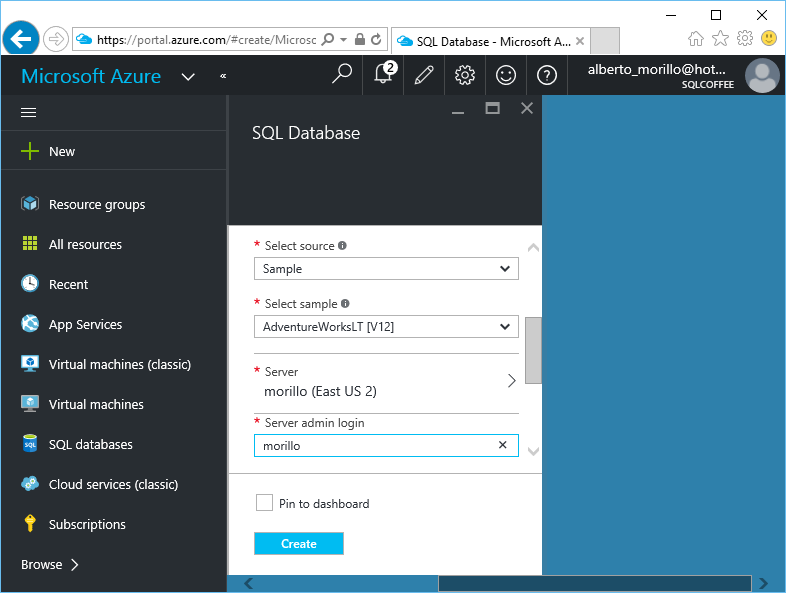Click the browser smiley feedback icon
The height and width of the screenshot is (593, 786).
click(769, 38)
